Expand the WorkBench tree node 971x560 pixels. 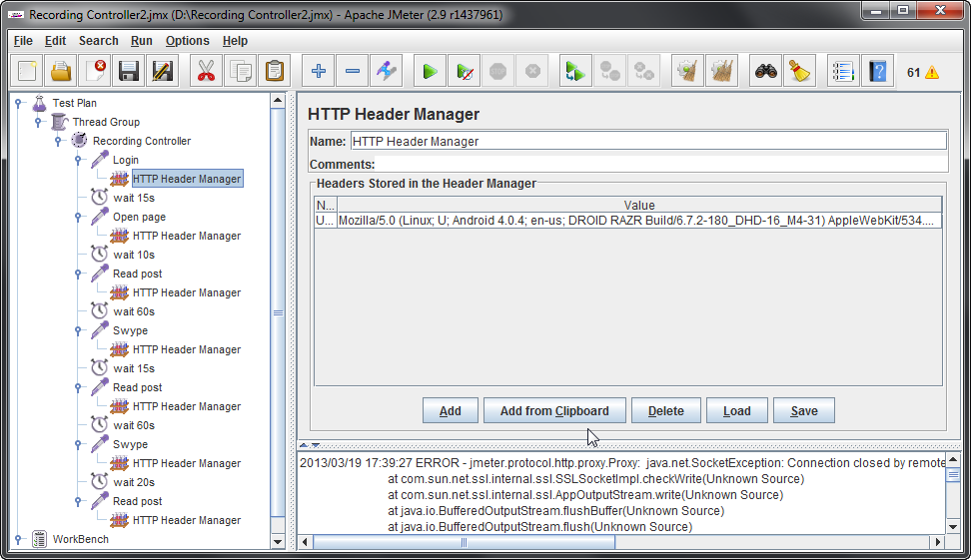(19, 539)
